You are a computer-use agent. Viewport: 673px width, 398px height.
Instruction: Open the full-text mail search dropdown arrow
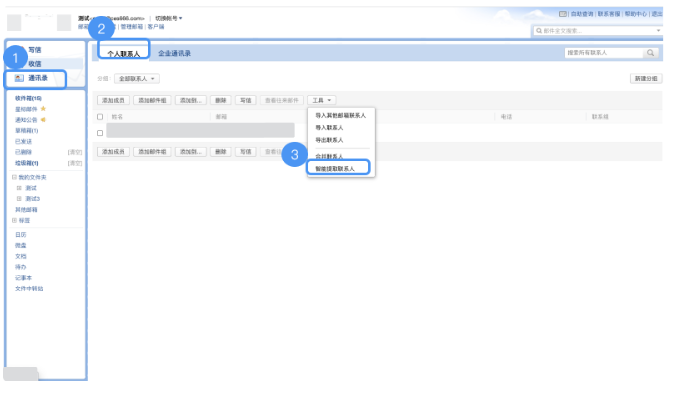[658, 30]
